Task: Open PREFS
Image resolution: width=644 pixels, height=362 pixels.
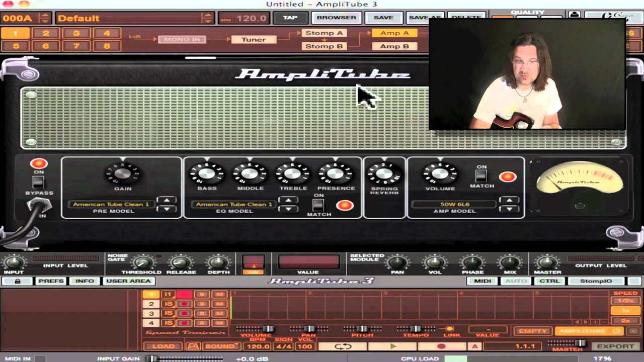Action: (x=51, y=281)
